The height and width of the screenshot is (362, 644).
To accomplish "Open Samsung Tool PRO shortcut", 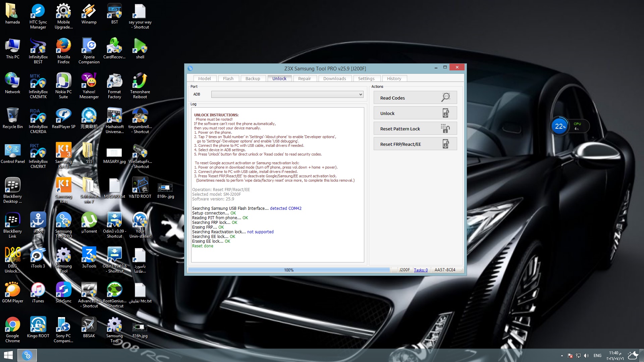I will [63, 226].
